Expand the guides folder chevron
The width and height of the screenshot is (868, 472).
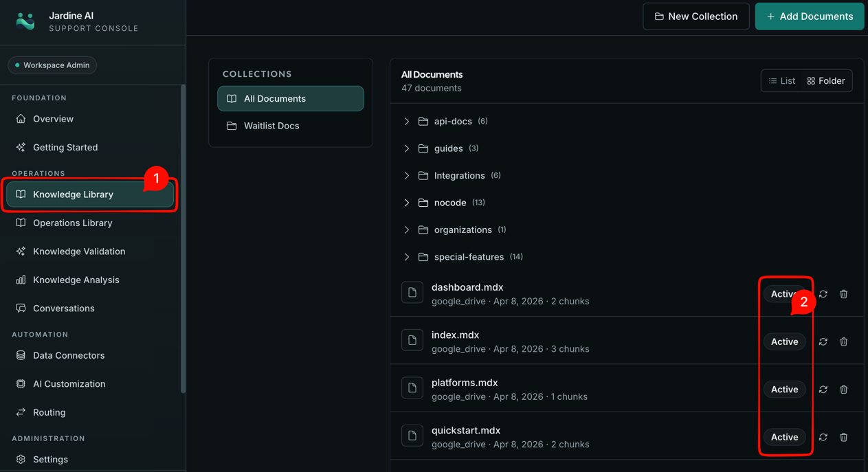(x=407, y=148)
